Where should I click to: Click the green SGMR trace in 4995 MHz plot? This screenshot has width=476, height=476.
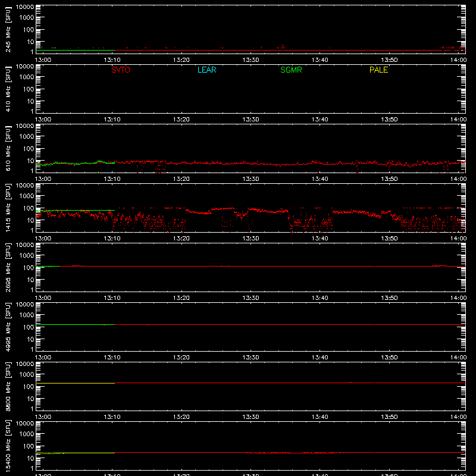tap(76, 324)
